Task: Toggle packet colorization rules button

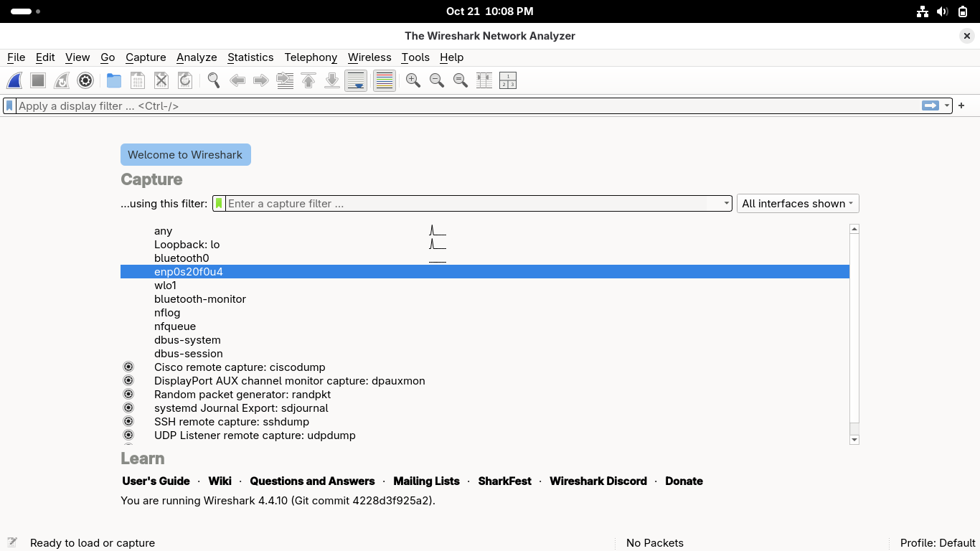Action: tap(385, 81)
